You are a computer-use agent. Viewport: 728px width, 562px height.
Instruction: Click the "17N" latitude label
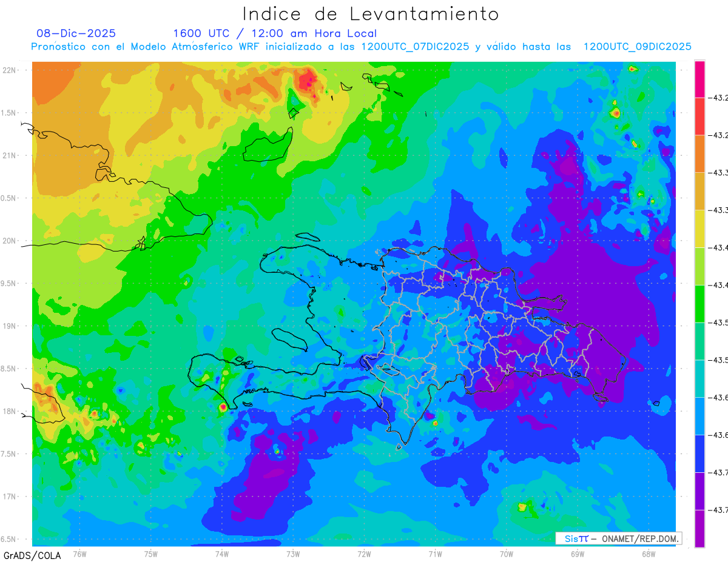pos(10,497)
